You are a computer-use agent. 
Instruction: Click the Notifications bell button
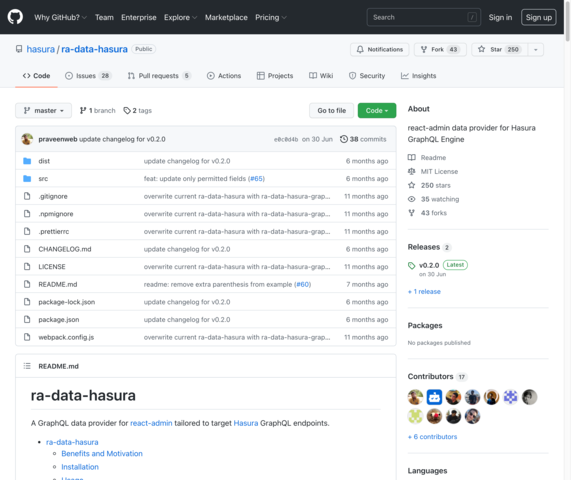click(379, 49)
